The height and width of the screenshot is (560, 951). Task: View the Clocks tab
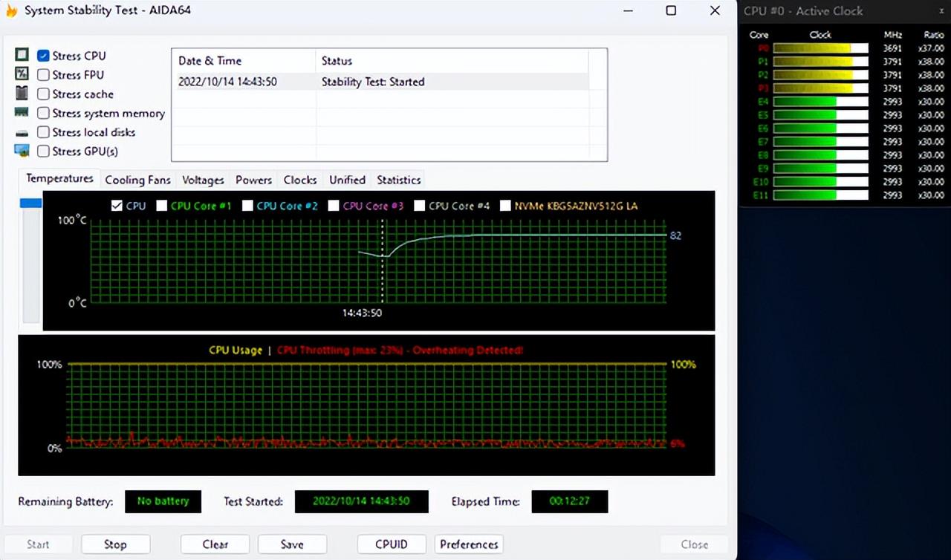(x=300, y=180)
